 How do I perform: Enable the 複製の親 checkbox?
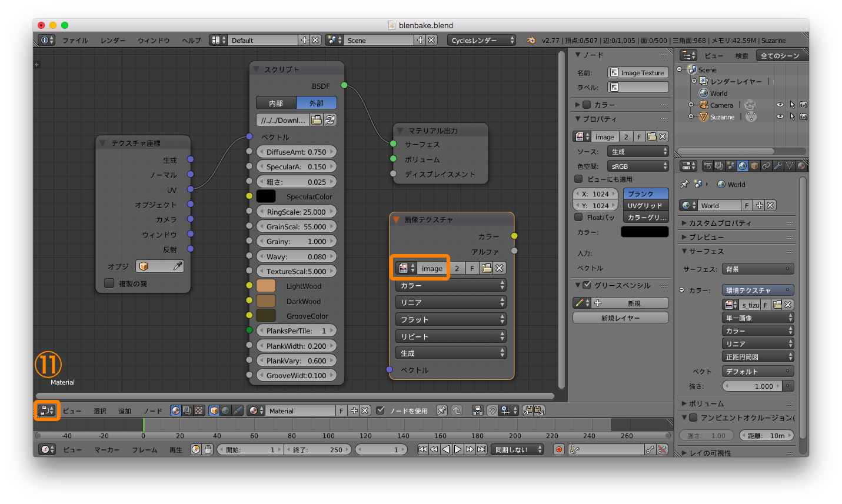(109, 283)
